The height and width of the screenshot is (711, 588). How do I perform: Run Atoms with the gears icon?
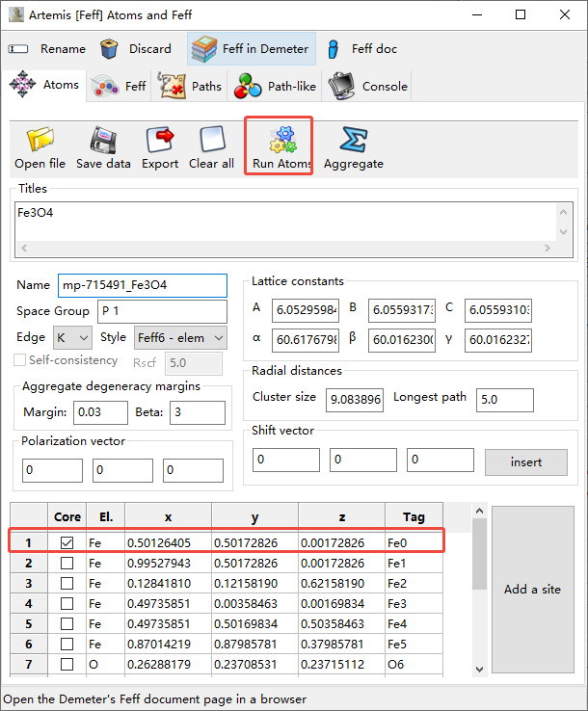pyautogui.click(x=281, y=143)
